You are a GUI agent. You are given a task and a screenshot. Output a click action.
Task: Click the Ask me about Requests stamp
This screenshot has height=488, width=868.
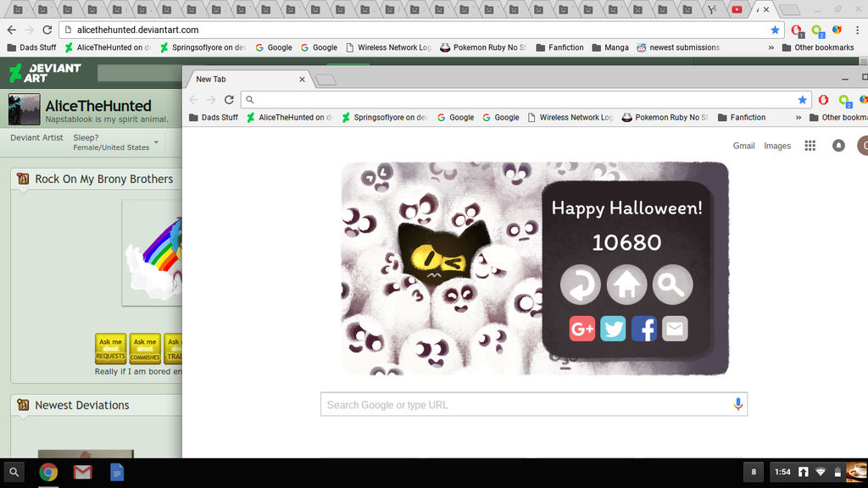click(x=111, y=348)
